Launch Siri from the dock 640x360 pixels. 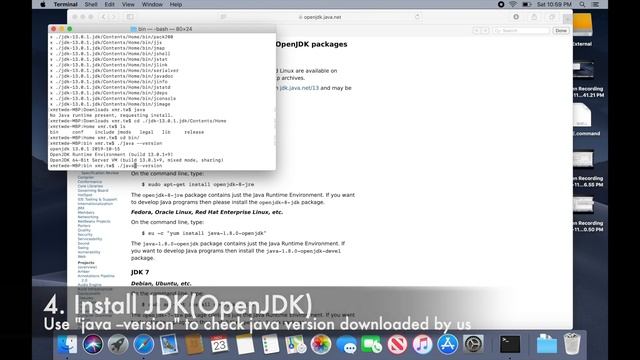pos(93,344)
